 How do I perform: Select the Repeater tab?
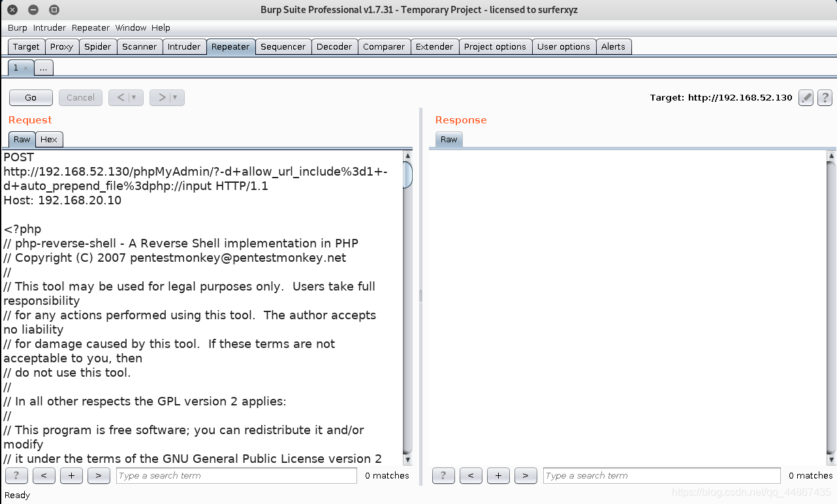(230, 46)
